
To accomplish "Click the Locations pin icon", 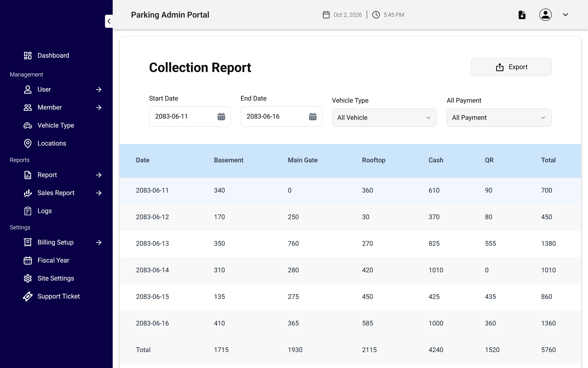I will [28, 143].
